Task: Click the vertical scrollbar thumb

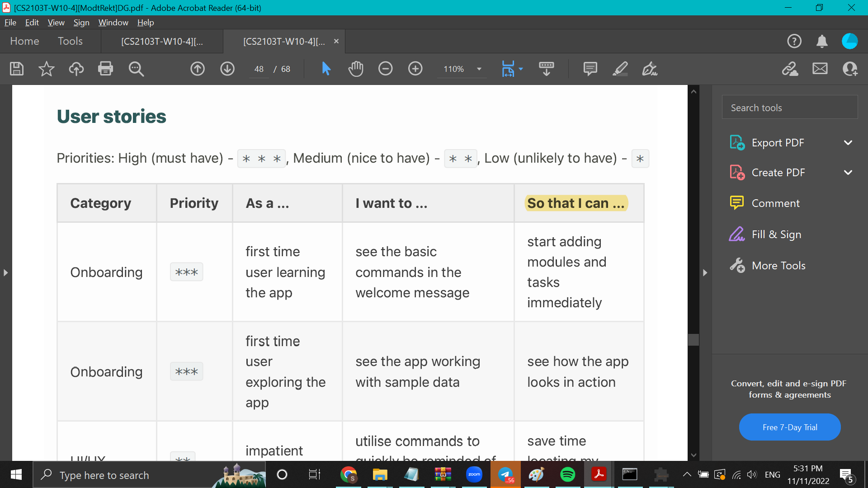Action: tap(693, 340)
